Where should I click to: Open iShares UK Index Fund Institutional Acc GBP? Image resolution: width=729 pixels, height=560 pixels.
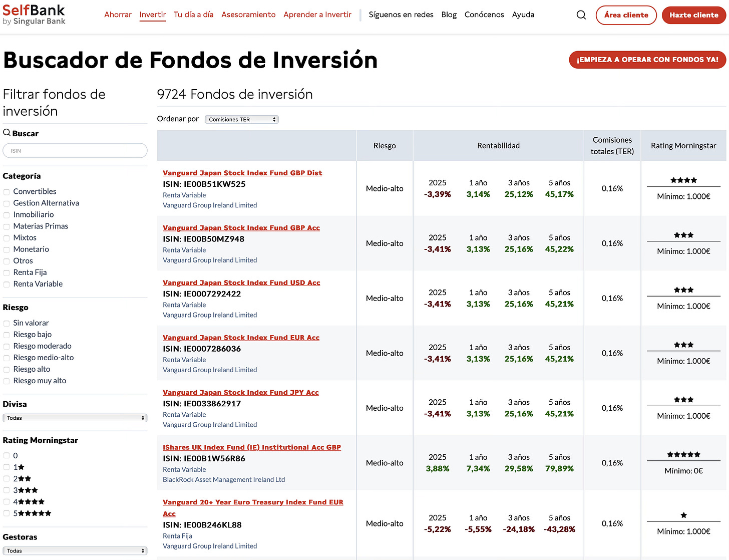(252, 447)
